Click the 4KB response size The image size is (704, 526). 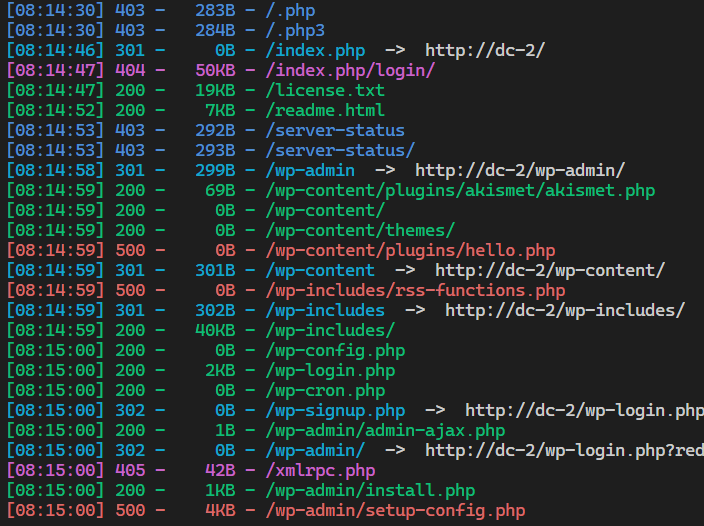220,510
